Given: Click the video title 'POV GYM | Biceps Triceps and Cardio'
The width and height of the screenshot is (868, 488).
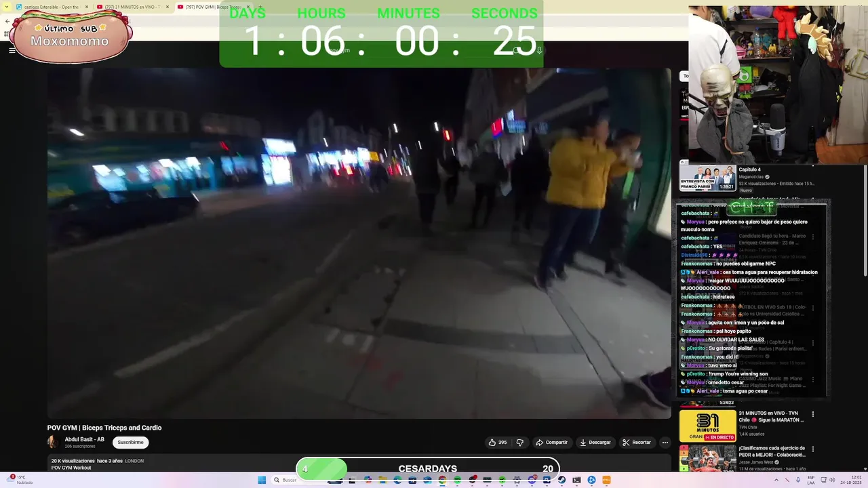Looking at the screenshot, I should pyautogui.click(x=104, y=428).
